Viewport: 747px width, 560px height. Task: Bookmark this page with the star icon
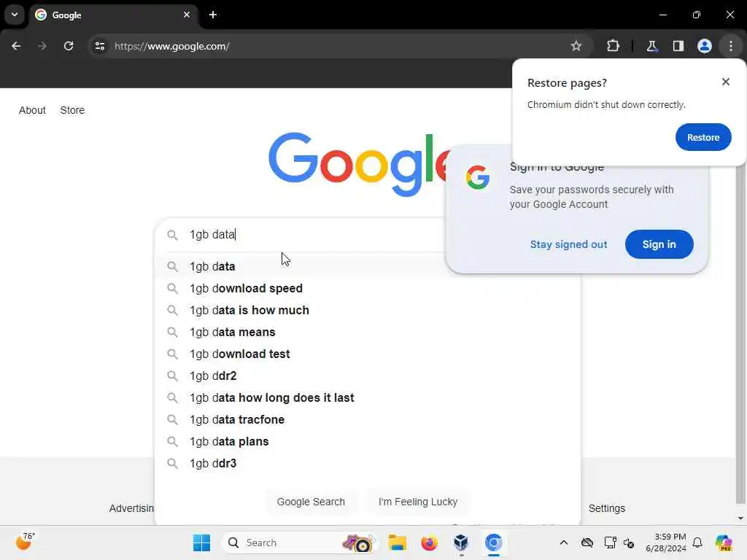[x=576, y=46]
